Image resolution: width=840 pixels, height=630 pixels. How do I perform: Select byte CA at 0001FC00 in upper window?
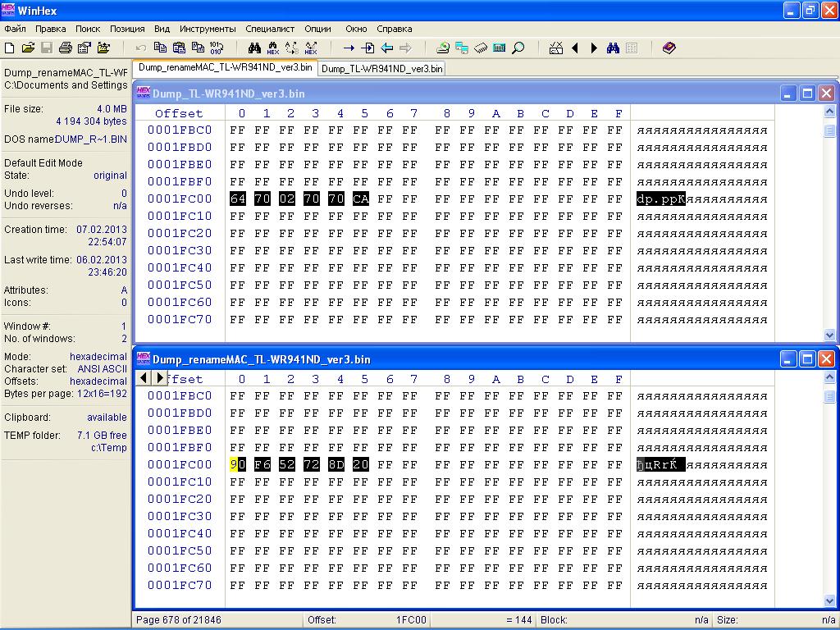361,199
